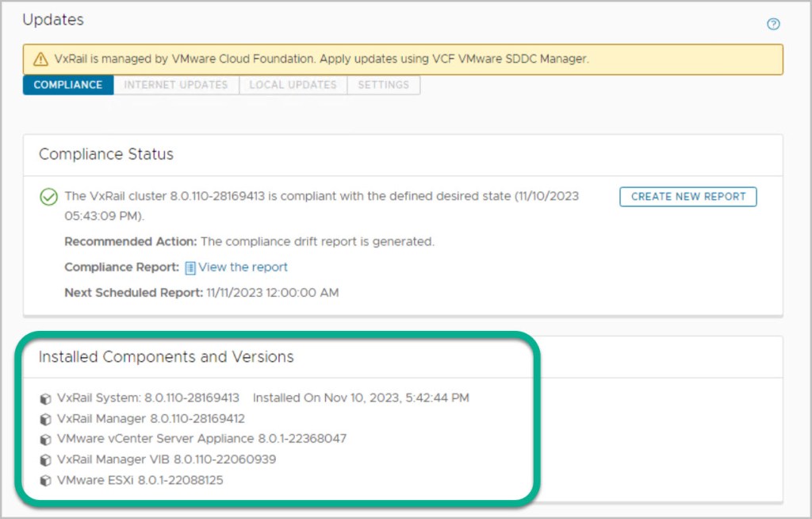This screenshot has height=519, width=812.
Task: Click the VxRail Manager 8.0.110-28169412 package icon
Action: click(46, 419)
